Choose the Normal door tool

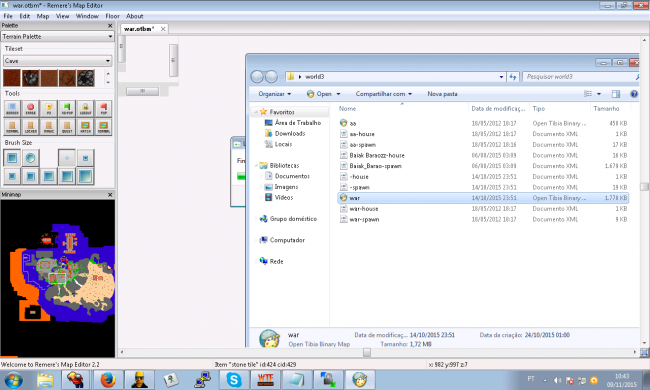[x=12, y=127]
